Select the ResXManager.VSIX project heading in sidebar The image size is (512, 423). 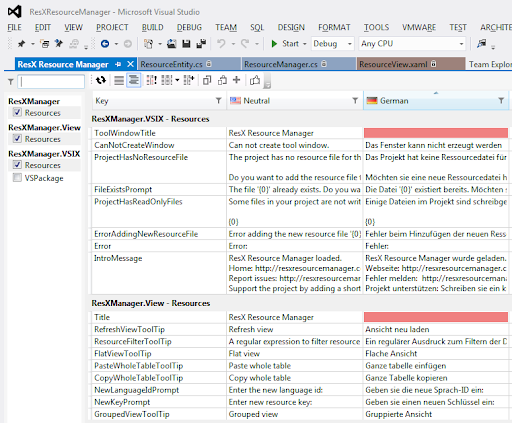point(44,154)
